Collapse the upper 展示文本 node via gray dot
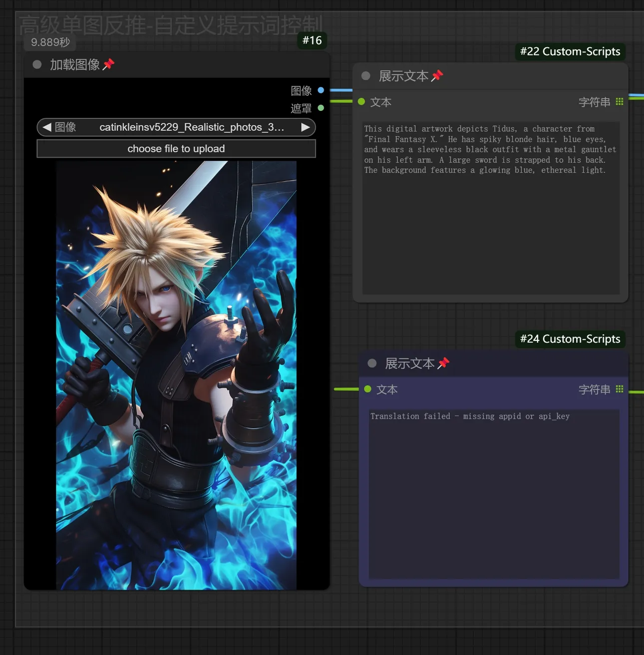The height and width of the screenshot is (655, 644). [366, 76]
